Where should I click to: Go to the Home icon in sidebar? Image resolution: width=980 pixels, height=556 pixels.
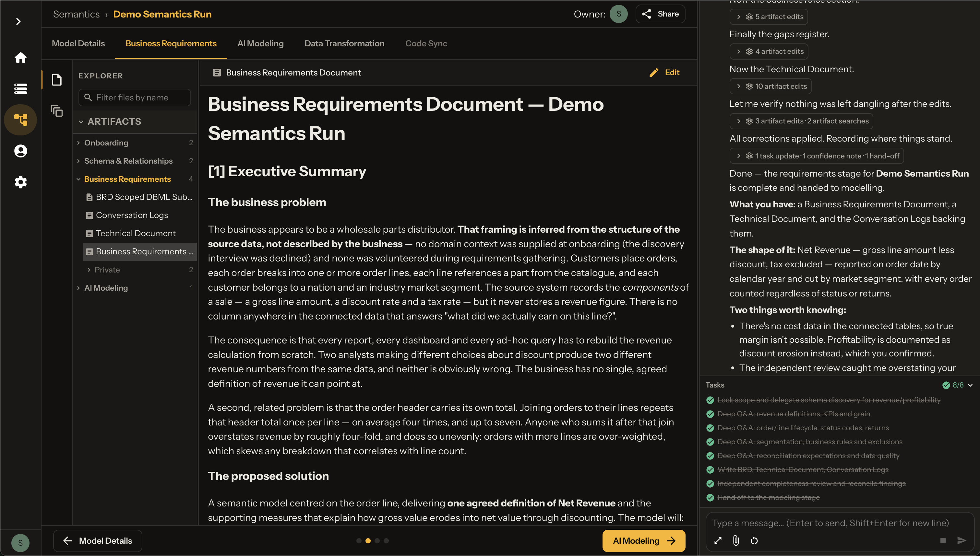coord(21,58)
